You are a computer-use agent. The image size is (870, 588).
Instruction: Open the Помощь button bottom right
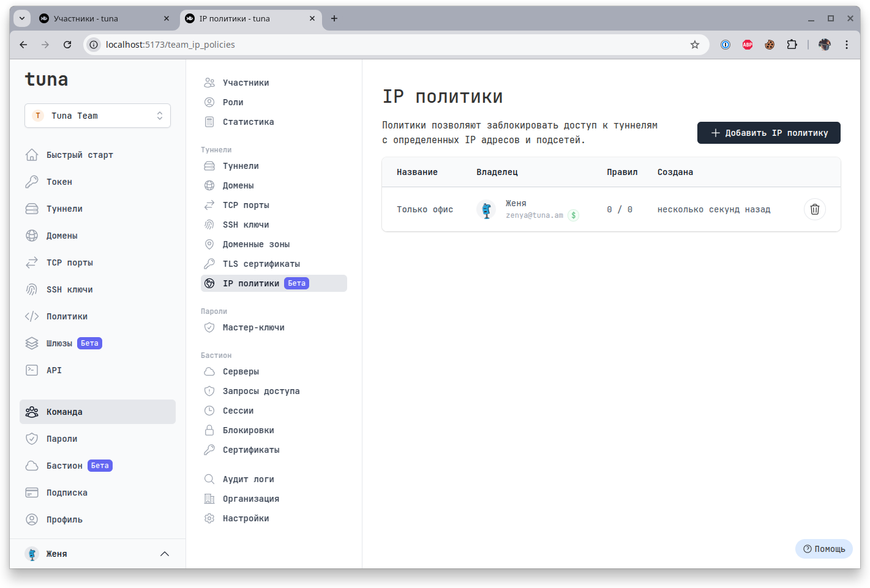tap(823, 549)
